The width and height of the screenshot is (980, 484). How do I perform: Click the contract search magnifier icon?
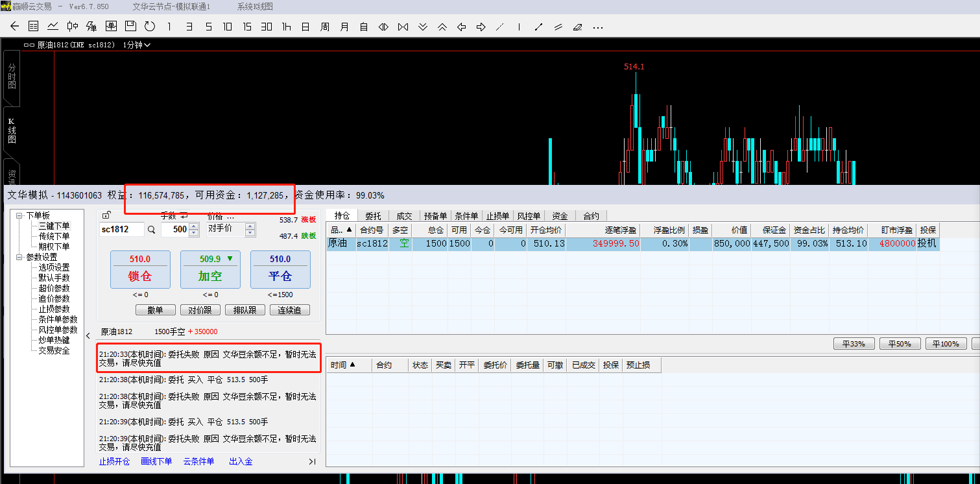point(151,230)
